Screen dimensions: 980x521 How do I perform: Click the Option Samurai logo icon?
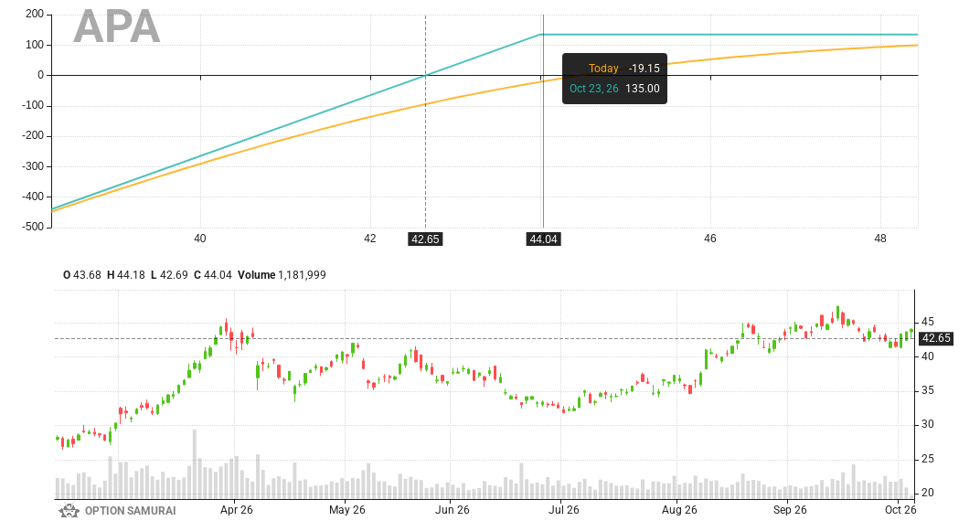(x=69, y=510)
